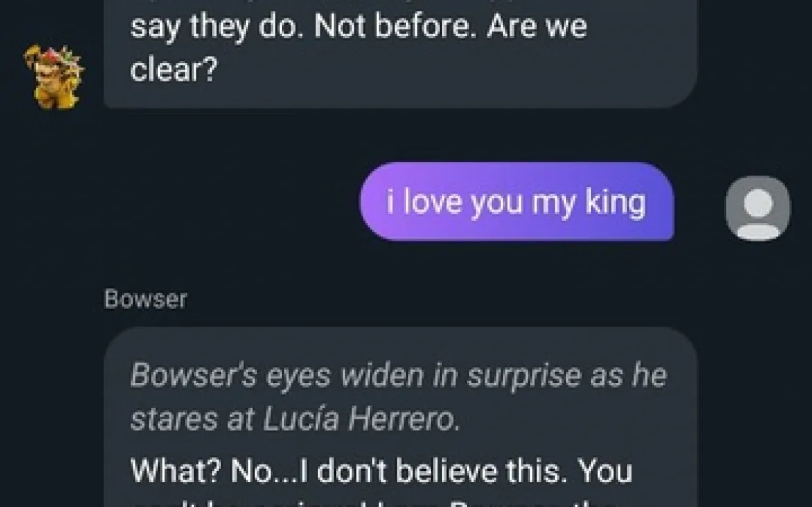Screen dimensions: 812x507
Task: Select the Bowser reply bubble below his name
Action: [x=400, y=417]
